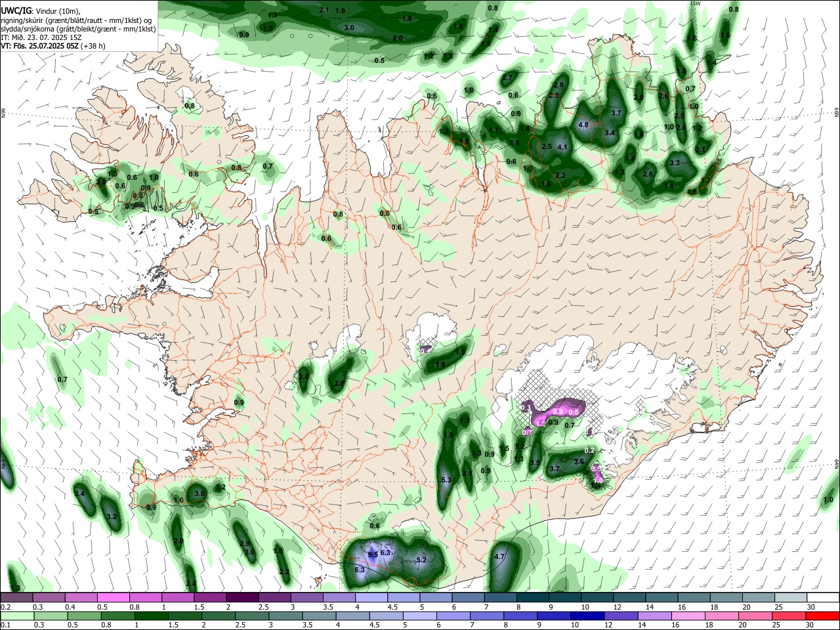This screenshot has height=630, width=840.
Task: Click the 5.2 precipitation value
Action: tap(422, 560)
